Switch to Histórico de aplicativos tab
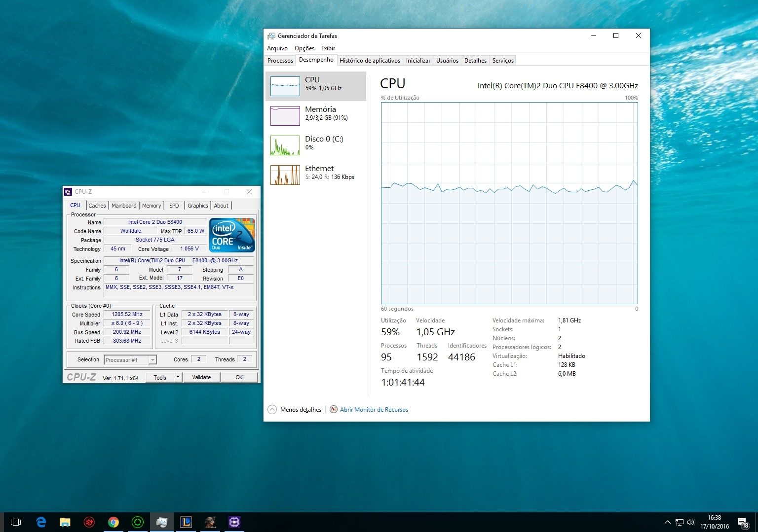Screen dimensions: 758x532 pyautogui.click(x=370, y=61)
